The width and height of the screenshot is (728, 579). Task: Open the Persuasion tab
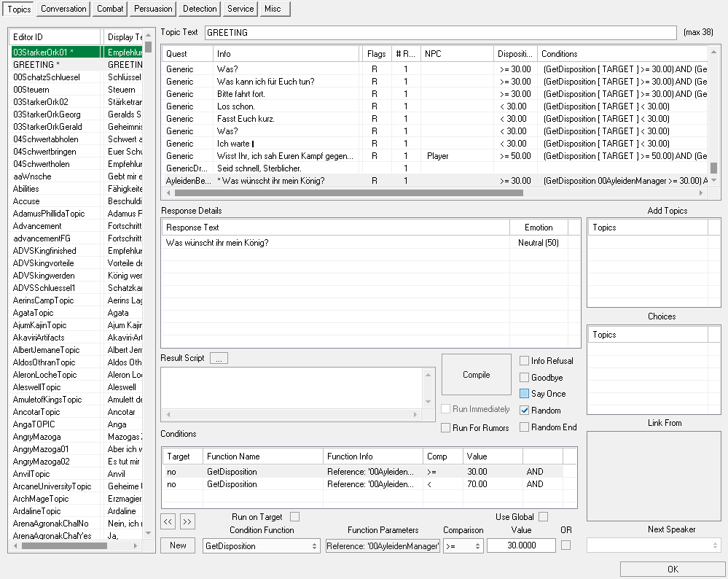tap(153, 9)
